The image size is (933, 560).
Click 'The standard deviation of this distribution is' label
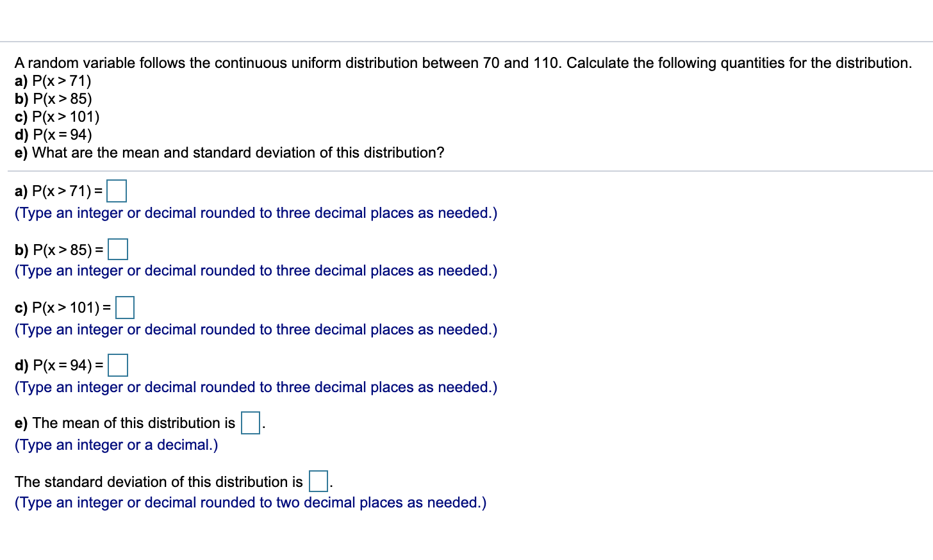pos(159,482)
